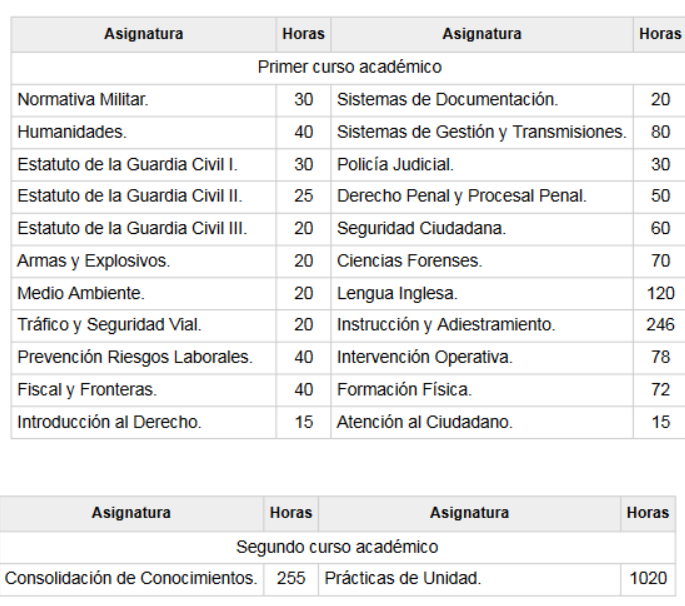Viewport: 685px width, 606px height.
Task: Select the "Lengua Inglesa." cell
Action: 397,293
